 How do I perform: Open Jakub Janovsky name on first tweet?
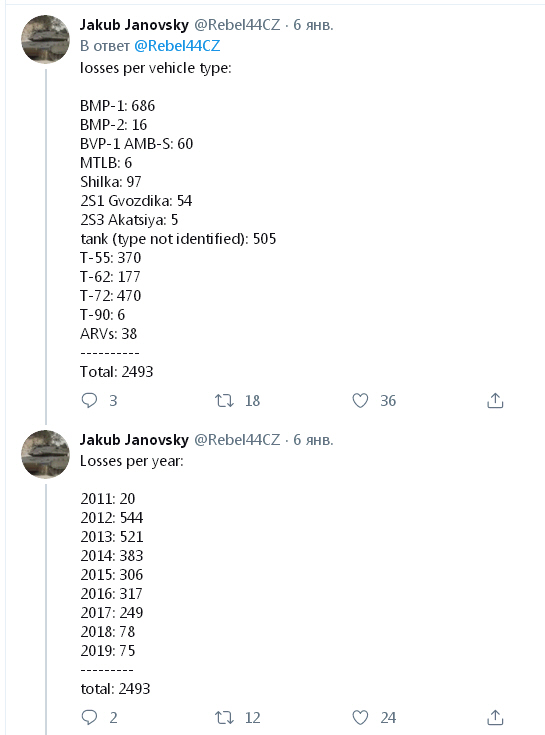(x=134, y=25)
